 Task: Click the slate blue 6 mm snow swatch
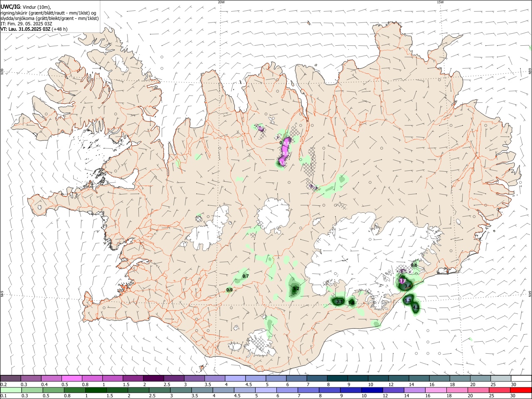click(x=297, y=378)
